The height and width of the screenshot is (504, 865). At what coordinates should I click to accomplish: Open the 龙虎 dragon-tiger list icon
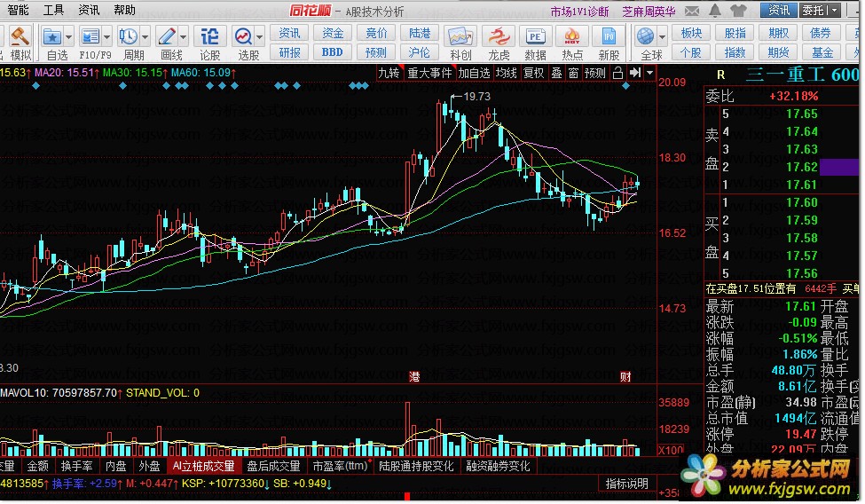[498, 37]
